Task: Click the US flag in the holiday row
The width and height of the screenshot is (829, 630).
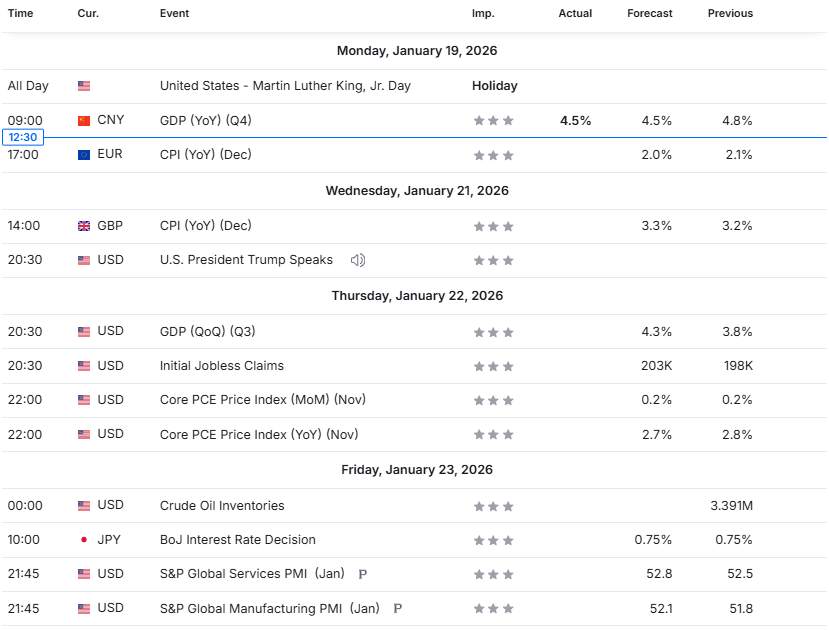Action: tap(84, 86)
